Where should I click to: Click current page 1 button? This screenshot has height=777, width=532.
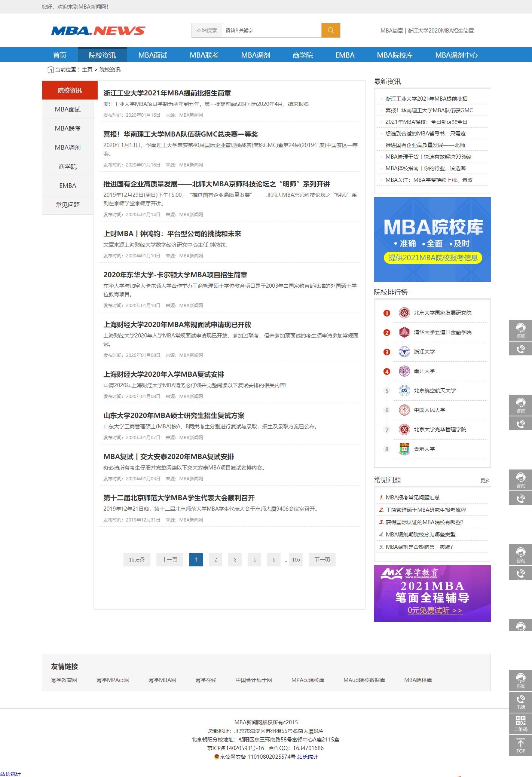click(x=196, y=560)
